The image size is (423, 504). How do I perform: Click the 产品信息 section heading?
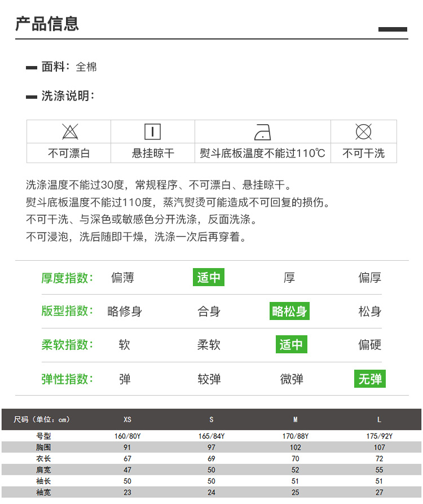coord(47,24)
